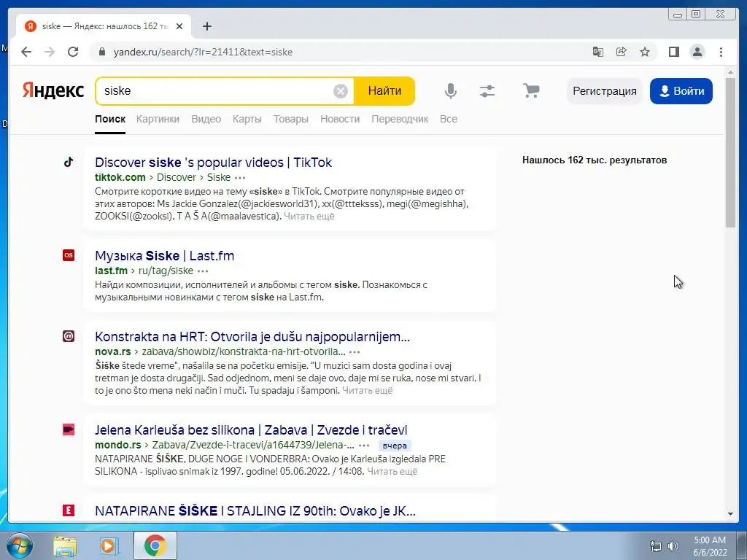Viewport: 747px width, 560px height.
Task: Click the blue Войти button
Action: tap(681, 91)
